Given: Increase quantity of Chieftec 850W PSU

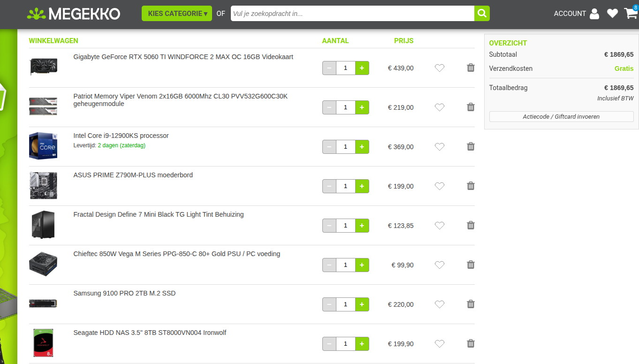Looking at the screenshot, I should click(x=362, y=265).
